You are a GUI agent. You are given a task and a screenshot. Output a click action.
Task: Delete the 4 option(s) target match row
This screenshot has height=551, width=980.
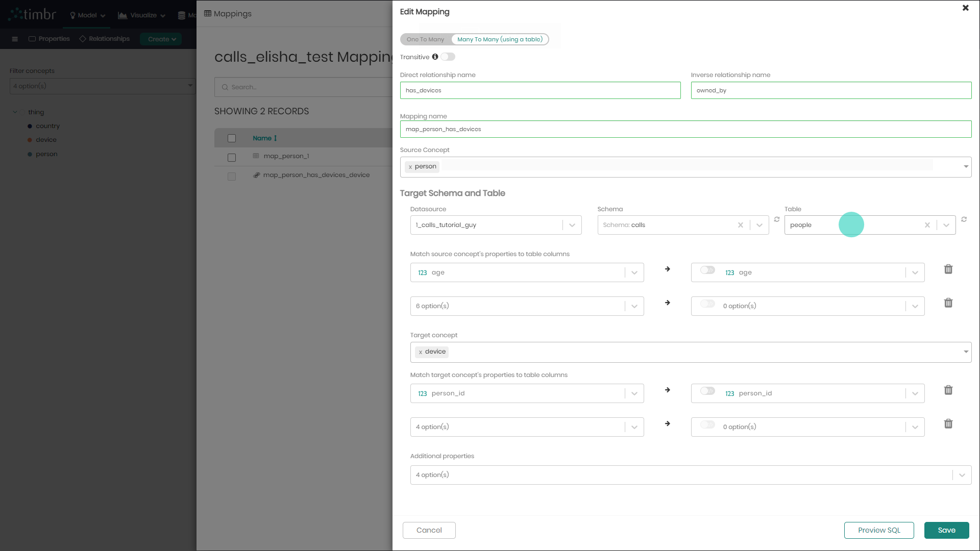tap(948, 423)
